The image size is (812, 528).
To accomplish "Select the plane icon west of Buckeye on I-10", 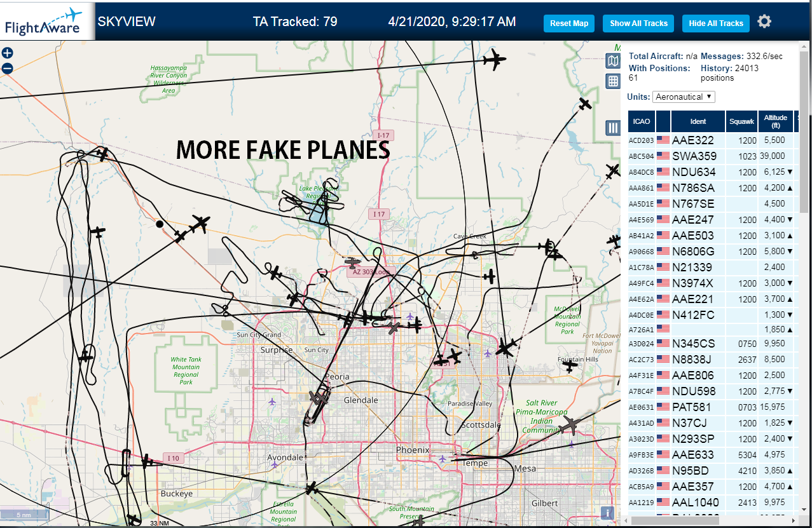I will [146, 461].
